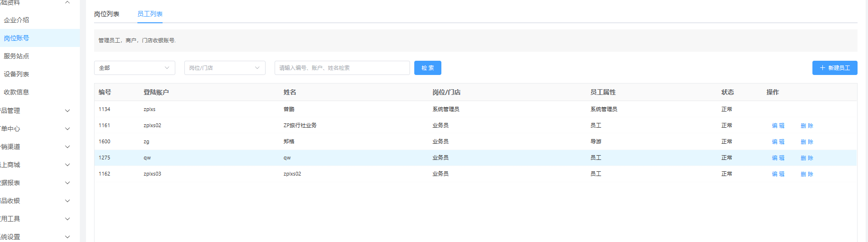868x242 pixels.
Task: Edit the qw employee entry
Action: pyautogui.click(x=778, y=158)
